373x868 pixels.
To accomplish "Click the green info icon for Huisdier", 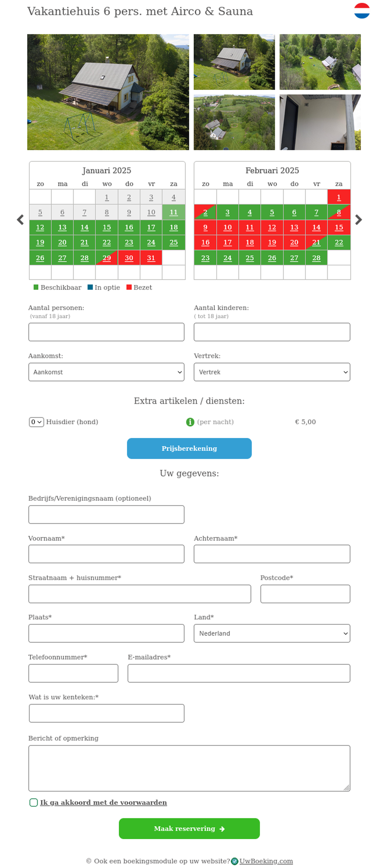I will (x=190, y=422).
